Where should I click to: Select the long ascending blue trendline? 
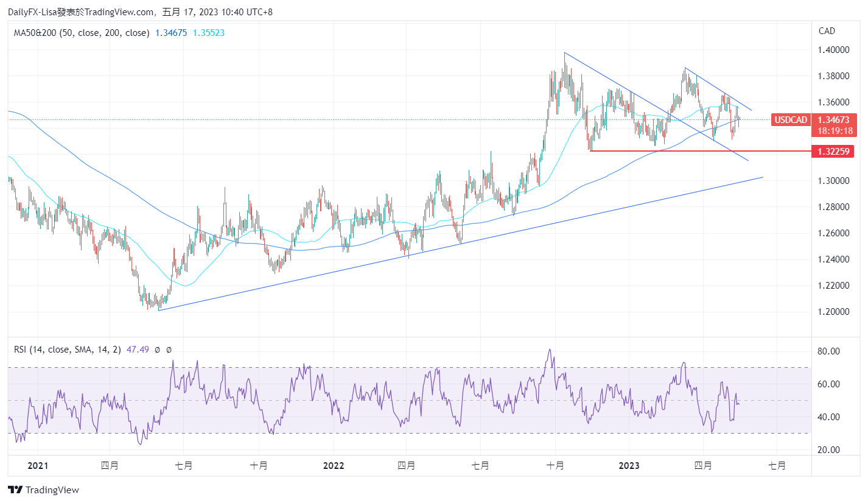460,244
